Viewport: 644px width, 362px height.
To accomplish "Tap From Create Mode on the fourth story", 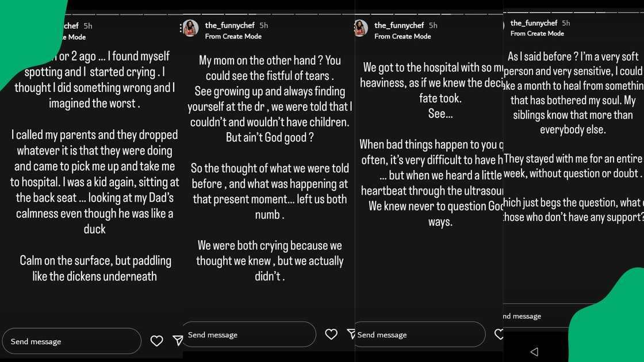I will pos(537,33).
